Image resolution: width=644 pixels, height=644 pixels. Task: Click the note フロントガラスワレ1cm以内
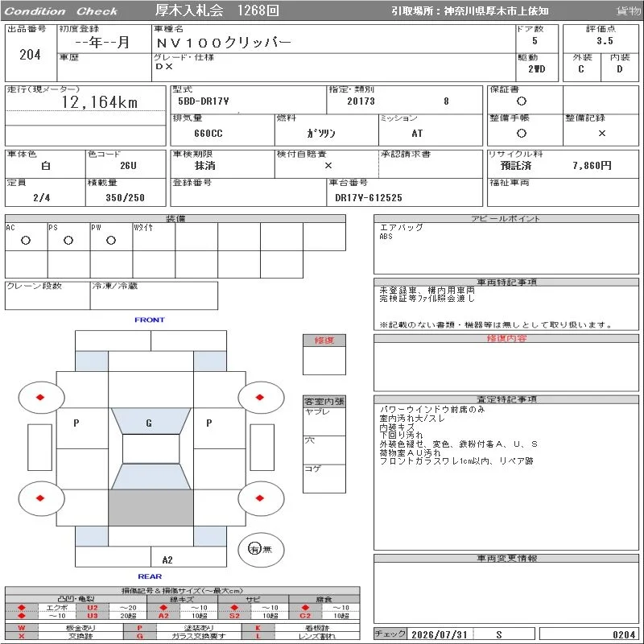pos(435,461)
